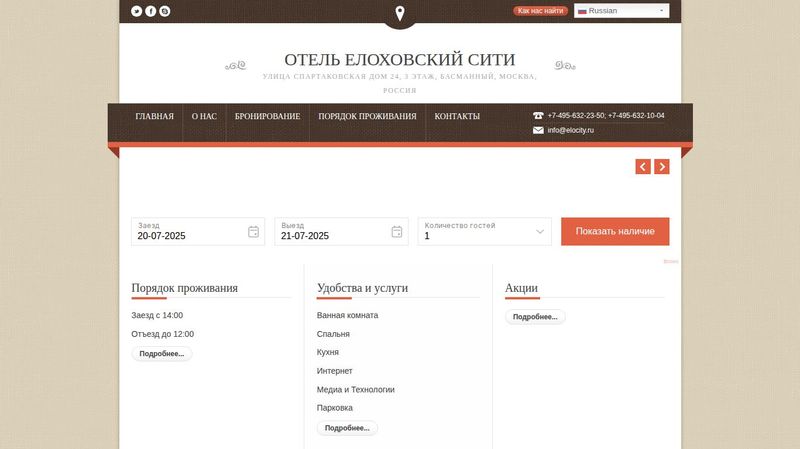Image resolution: width=800 pixels, height=449 pixels.
Task: Go to the КОНТАКТЫ page
Action: 457,117
